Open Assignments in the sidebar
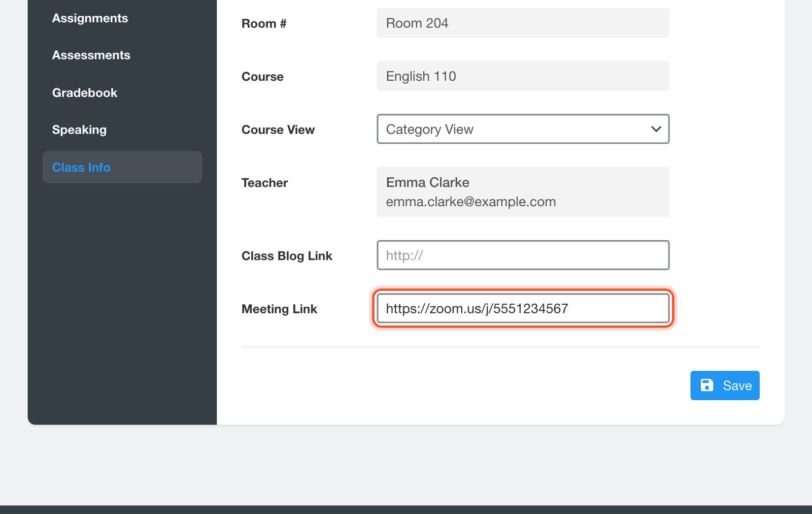The height and width of the screenshot is (514, 812). tap(90, 18)
